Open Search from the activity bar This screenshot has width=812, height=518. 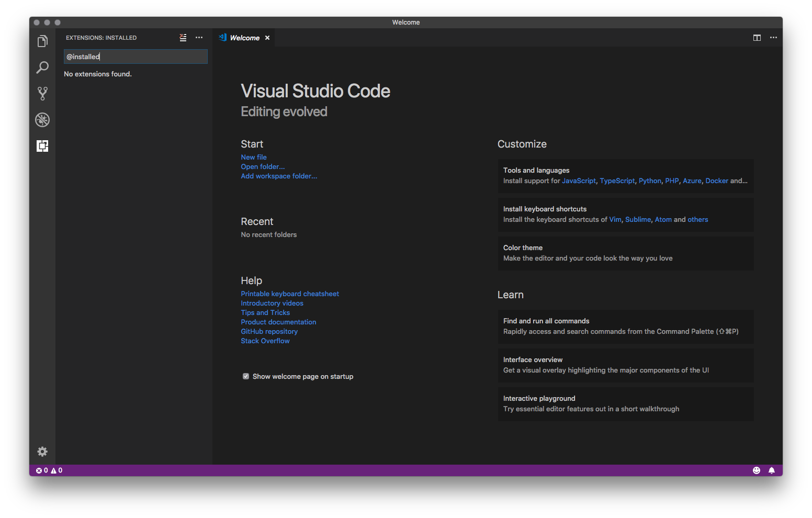coord(42,67)
